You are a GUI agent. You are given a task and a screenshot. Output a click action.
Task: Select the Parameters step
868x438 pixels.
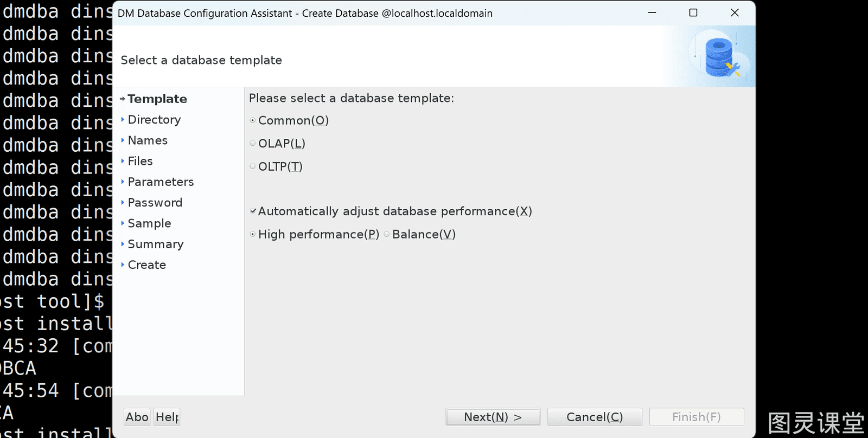(x=161, y=182)
